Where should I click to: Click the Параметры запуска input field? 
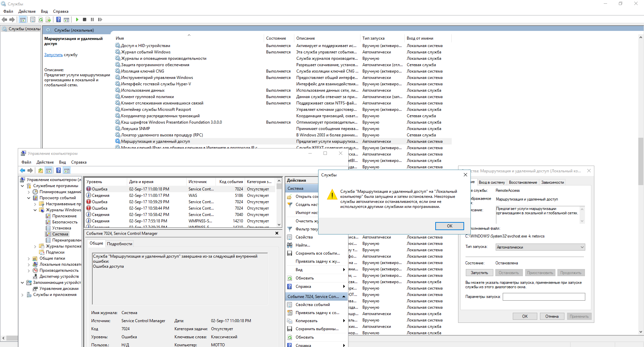pyautogui.click(x=544, y=297)
